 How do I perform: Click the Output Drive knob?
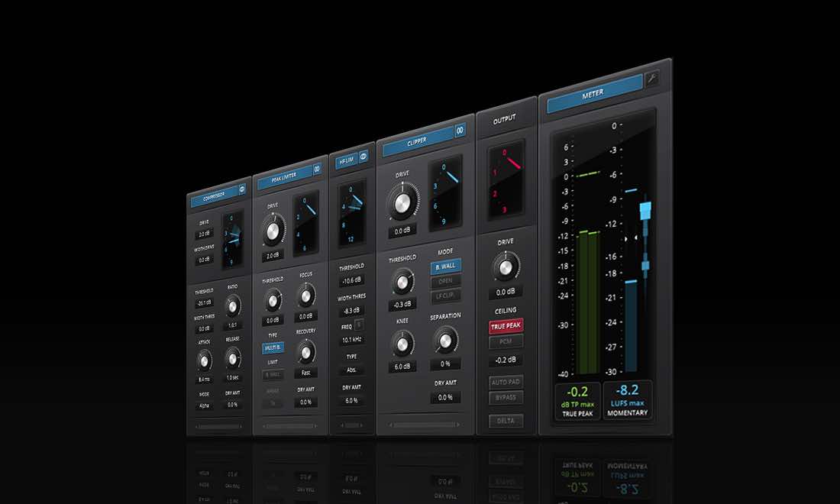(x=505, y=267)
